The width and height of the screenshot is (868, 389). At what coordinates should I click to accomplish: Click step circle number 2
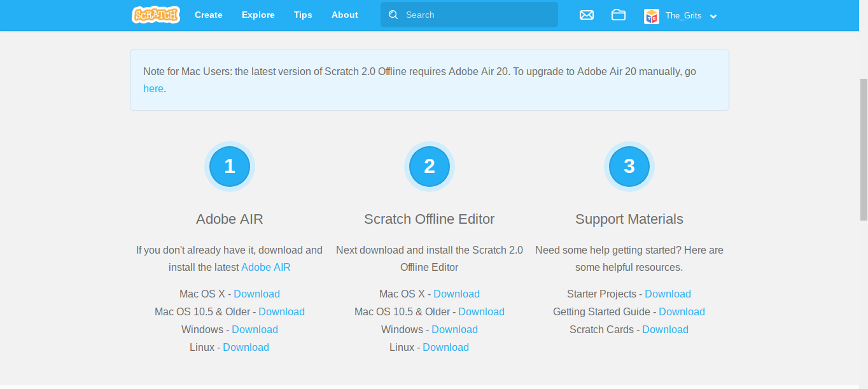[x=429, y=166]
